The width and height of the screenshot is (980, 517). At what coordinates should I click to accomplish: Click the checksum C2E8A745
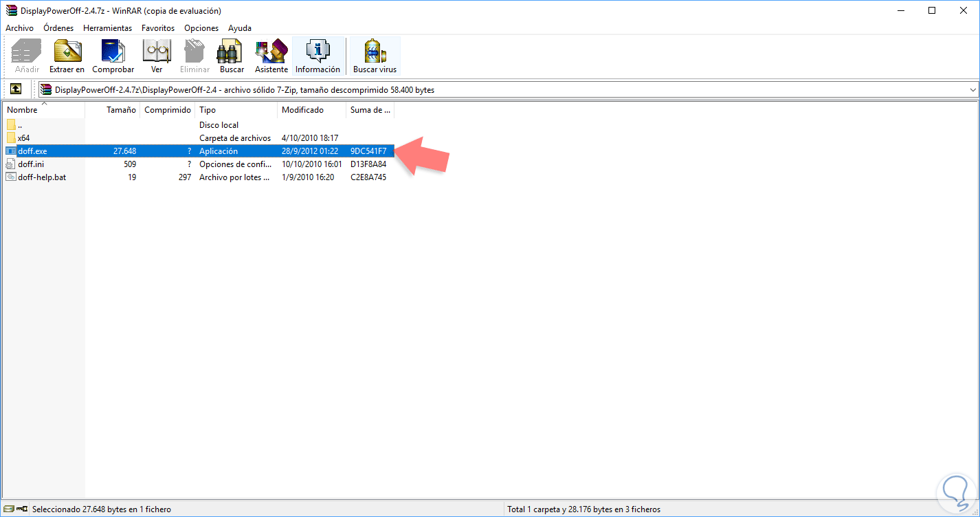(368, 177)
